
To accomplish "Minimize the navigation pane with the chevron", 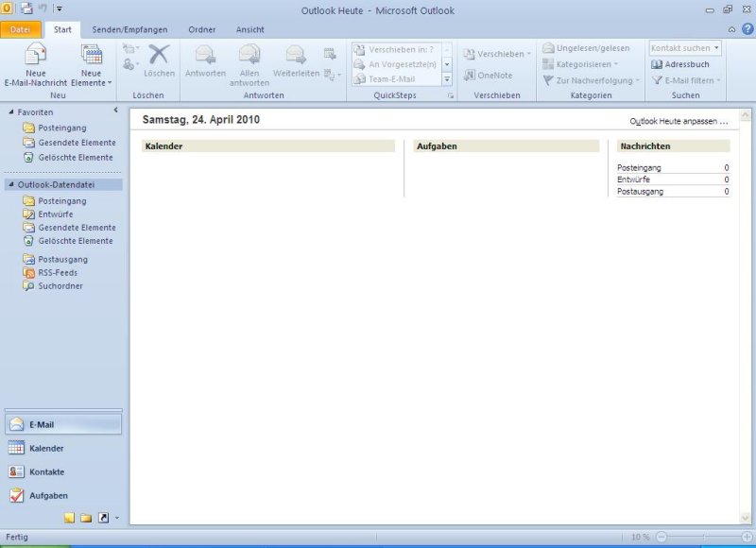I will 115,111.
